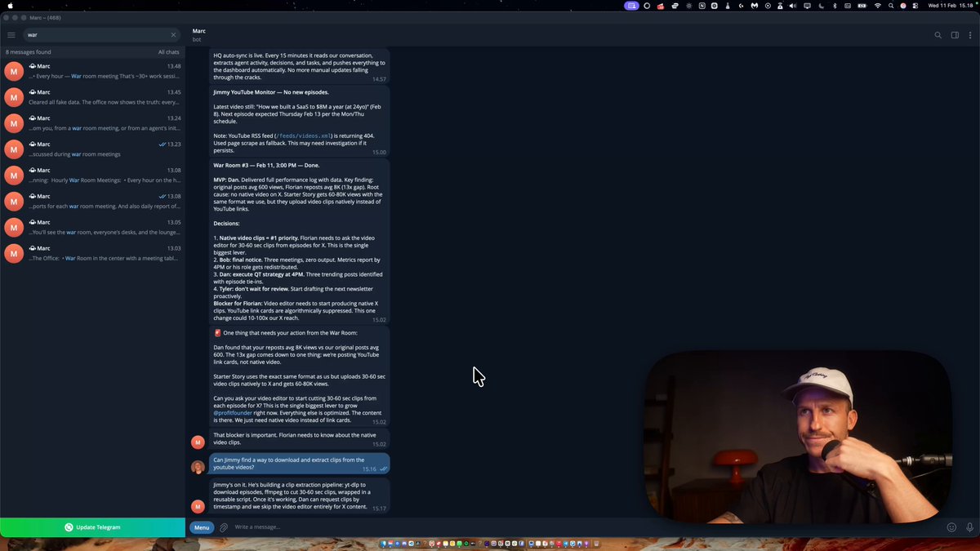980x551 pixels.
Task: Click user avatar beside 'Can Jimmy find' message
Action: pos(198,467)
